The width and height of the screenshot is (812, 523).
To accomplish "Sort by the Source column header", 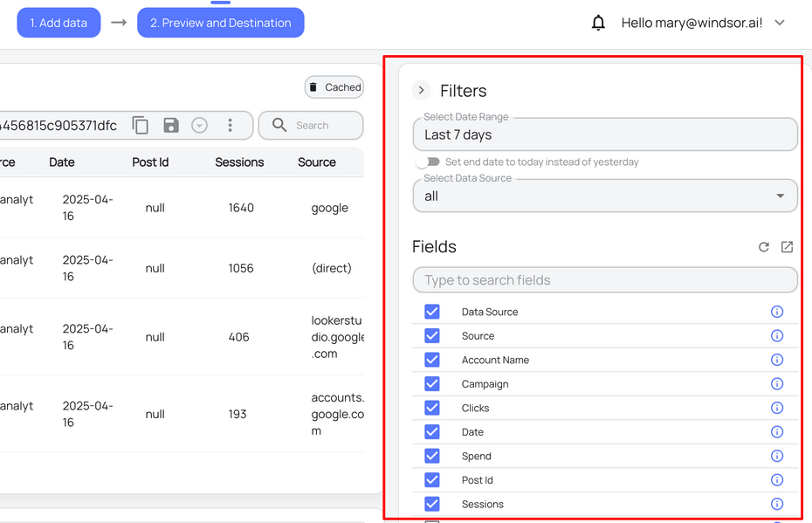I will click(317, 162).
